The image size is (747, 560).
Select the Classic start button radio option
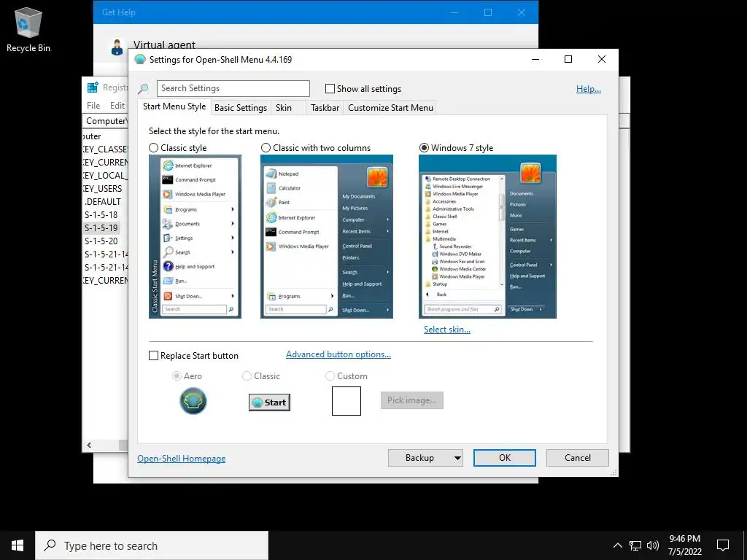click(247, 376)
